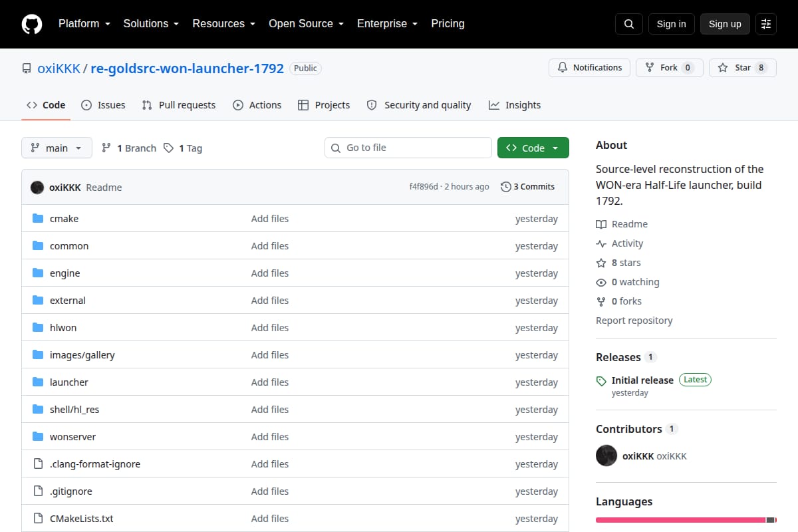Click oxiKKK avatar in latest commit row
798x532 pixels.
coord(37,188)
